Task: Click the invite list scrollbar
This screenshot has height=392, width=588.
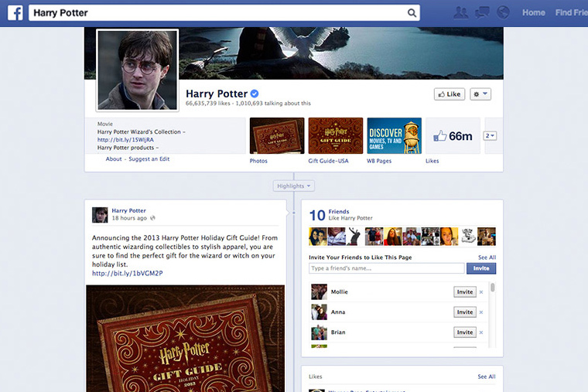Action: point(493,288)
